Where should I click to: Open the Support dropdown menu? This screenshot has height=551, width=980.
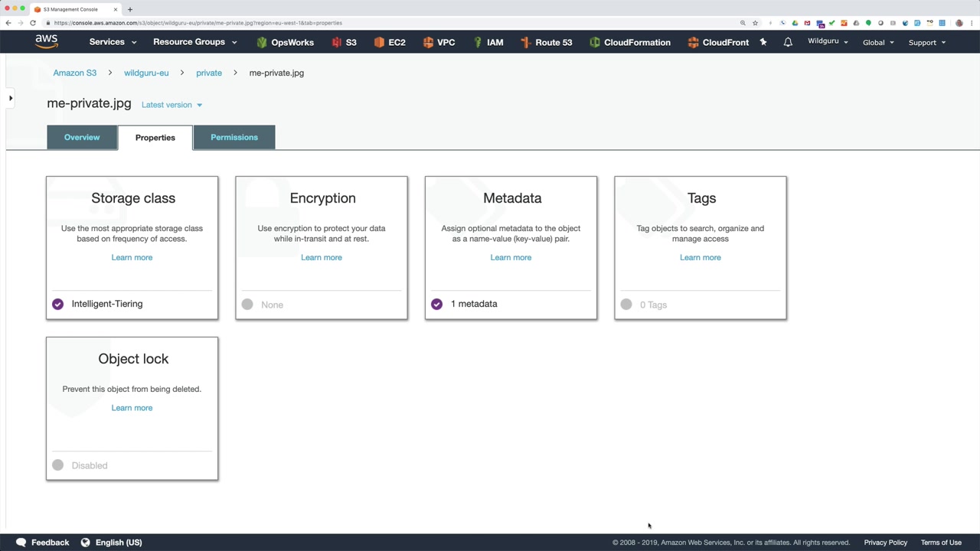point(927,42)
